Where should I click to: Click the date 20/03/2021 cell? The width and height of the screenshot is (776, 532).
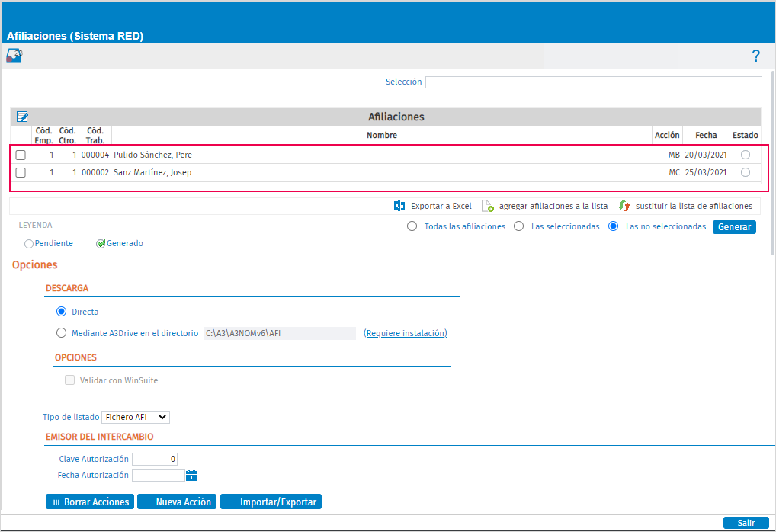click(706, 155)
